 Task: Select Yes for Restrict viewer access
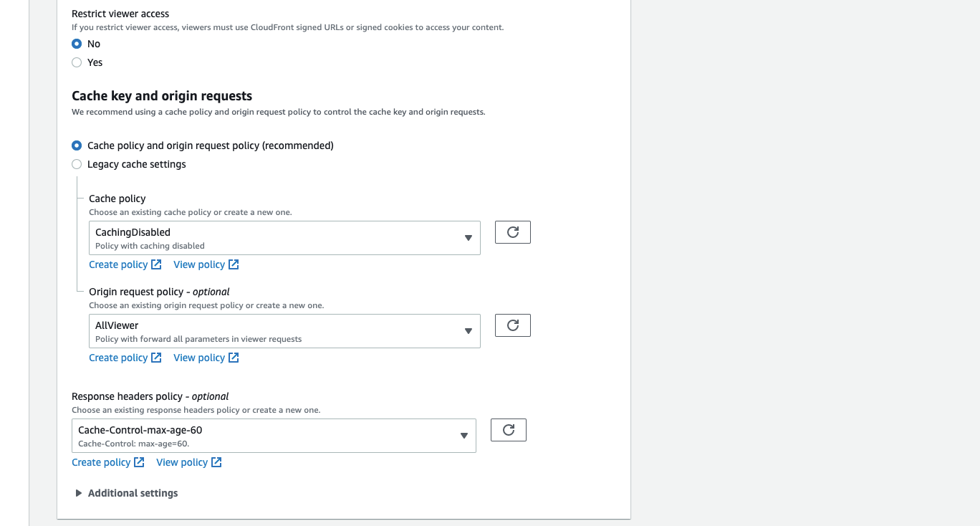tap(77, 62)
